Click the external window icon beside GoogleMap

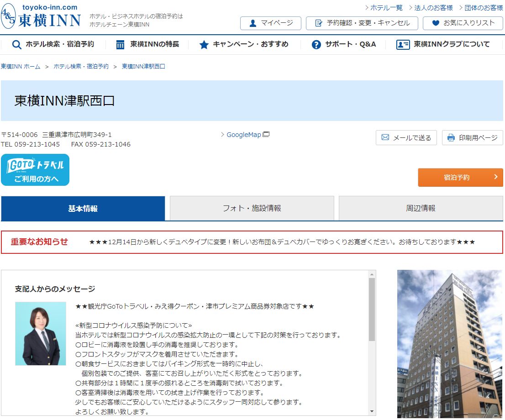pos(266,134)
